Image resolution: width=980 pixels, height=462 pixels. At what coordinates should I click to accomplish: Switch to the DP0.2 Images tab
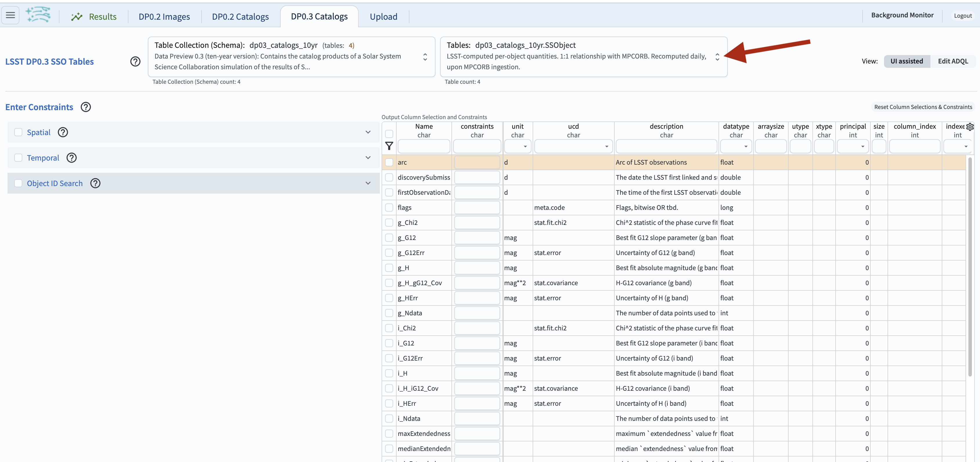coord(164,16)
